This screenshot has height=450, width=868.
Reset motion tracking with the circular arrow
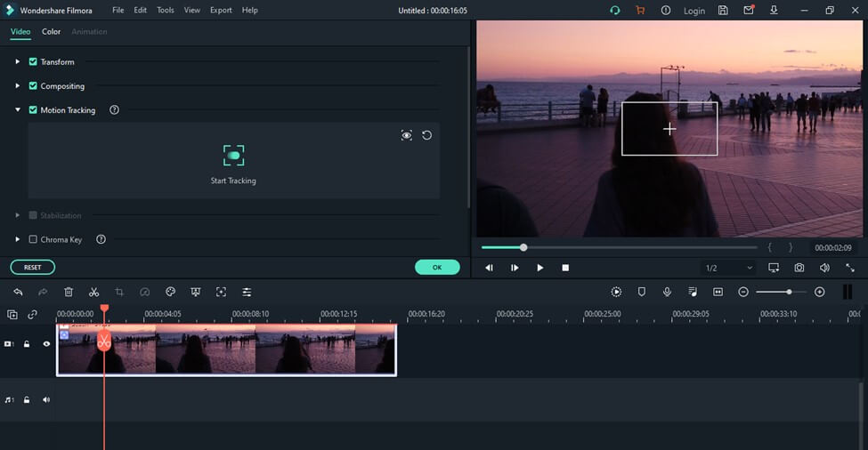pyautogui.click(x=427, y=135)
